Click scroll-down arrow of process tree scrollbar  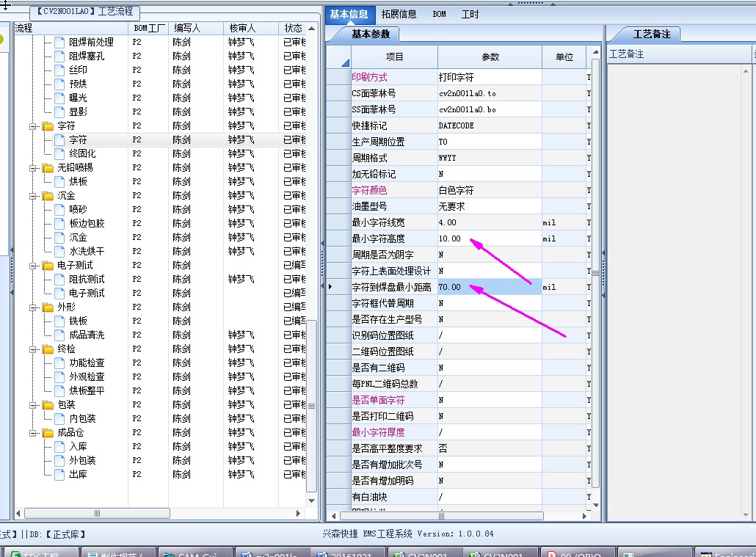[311, 500]
